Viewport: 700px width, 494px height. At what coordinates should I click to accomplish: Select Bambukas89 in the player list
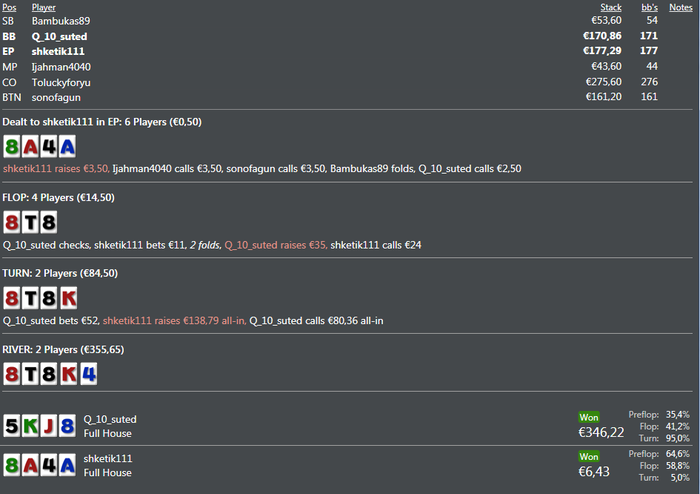point(60,20)
